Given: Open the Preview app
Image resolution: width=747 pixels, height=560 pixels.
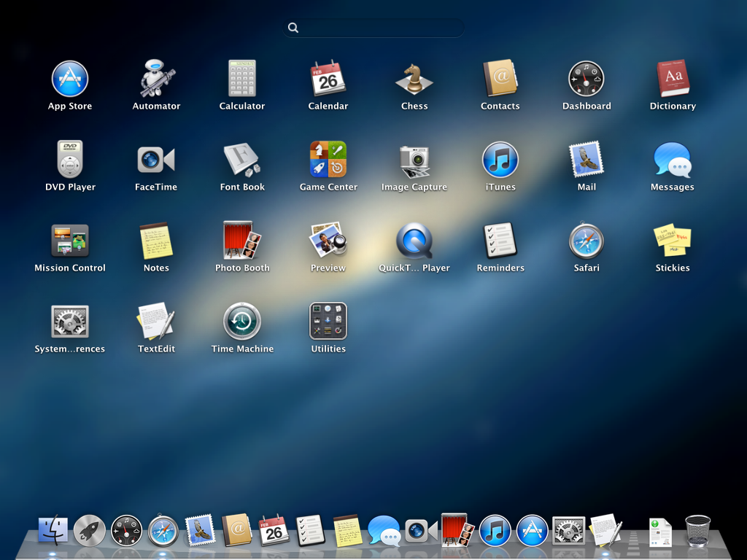Looking at the screenshot, I should [328, 241].
